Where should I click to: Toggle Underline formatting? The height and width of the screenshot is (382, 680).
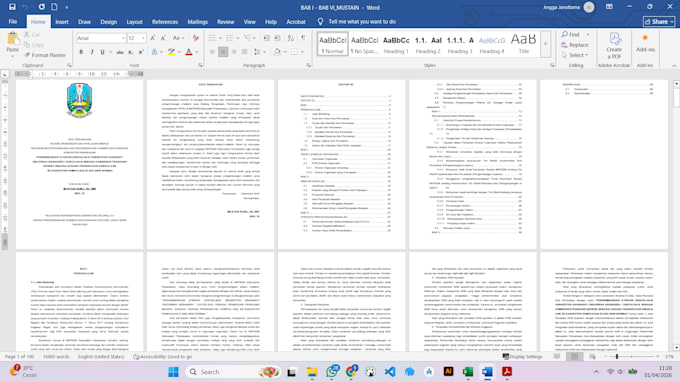click(x=102, y=52)
